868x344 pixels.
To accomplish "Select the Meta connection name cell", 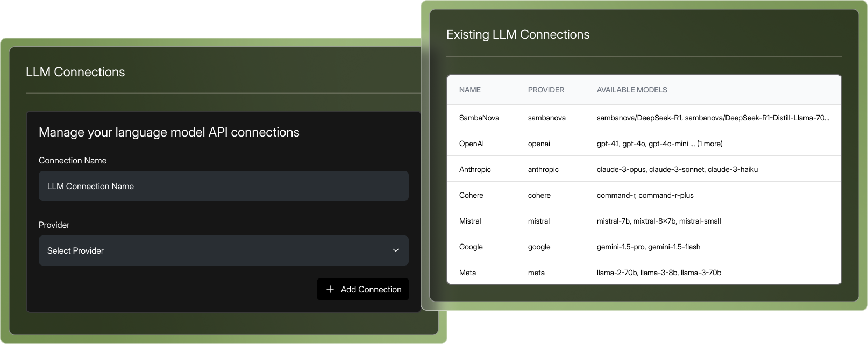I will (x=467, y=273).
